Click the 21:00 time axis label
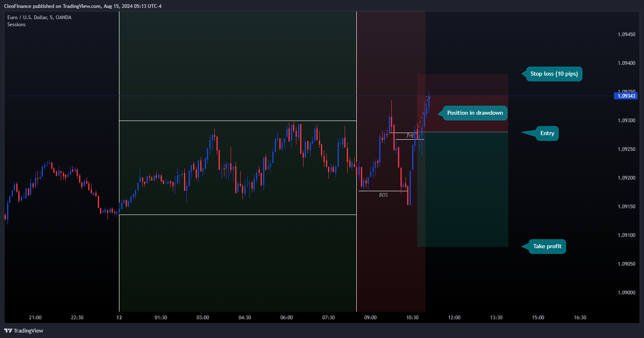 pyautogui.click(x=35, y=318)
